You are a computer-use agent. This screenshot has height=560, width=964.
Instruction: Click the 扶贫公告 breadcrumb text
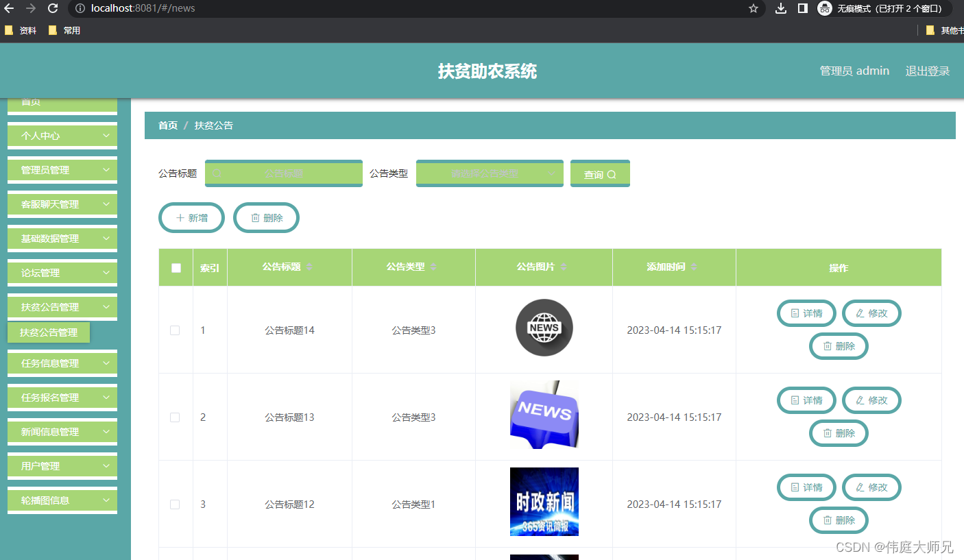(214, 125)
